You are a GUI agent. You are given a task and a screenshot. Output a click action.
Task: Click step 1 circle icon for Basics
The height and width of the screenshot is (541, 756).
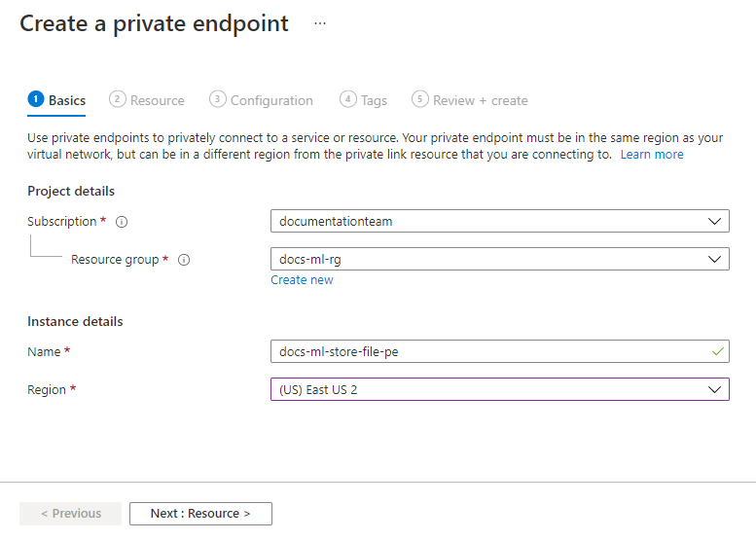coord(36,99)
